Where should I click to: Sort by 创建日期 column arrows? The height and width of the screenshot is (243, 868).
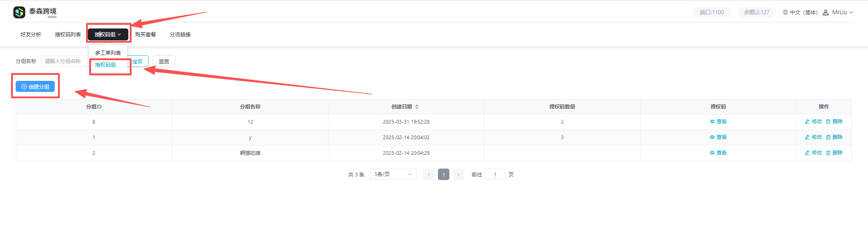[417, 107]
